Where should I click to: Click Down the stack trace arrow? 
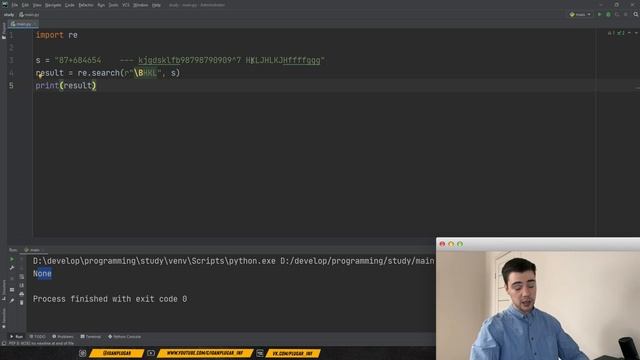[22, 268]
